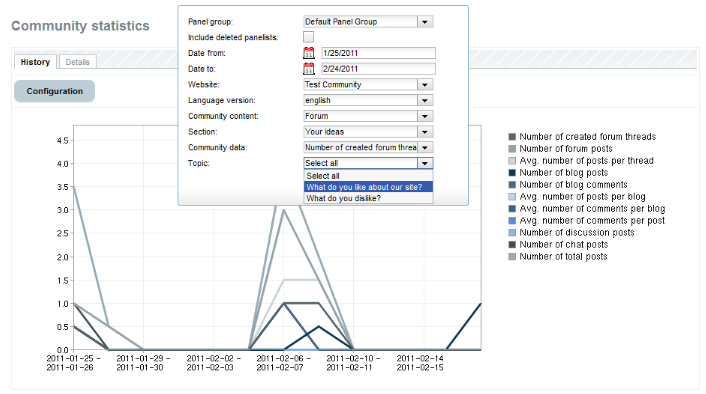Click legend label 'Number of discussion posts'
The width and height of the screenshot is (706, 394).
coord(577,233)
